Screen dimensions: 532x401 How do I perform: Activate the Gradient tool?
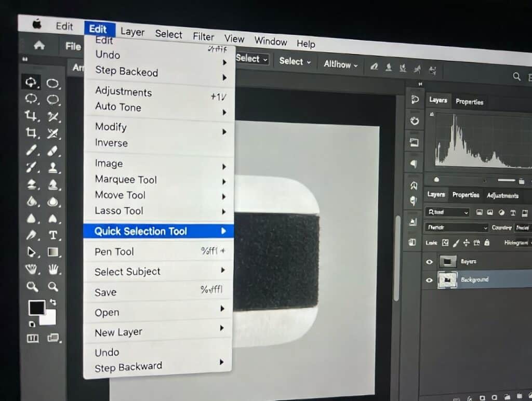coord(54,252)
